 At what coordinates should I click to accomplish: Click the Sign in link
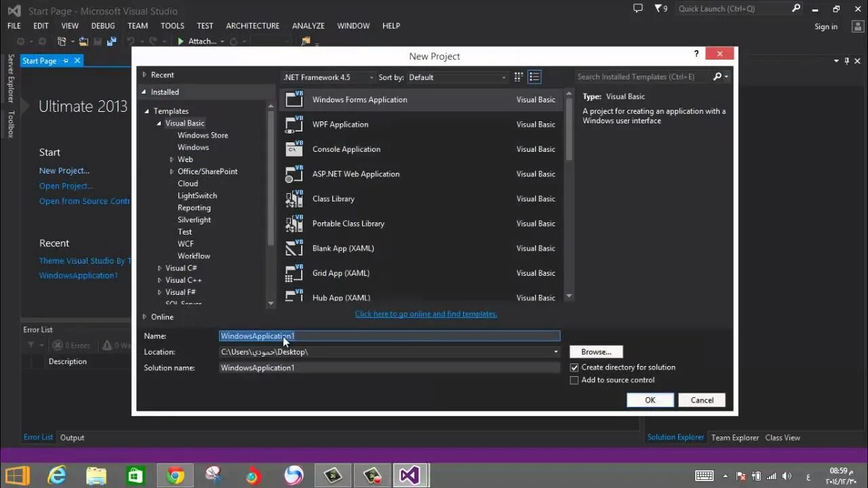[x=826, y=26]
